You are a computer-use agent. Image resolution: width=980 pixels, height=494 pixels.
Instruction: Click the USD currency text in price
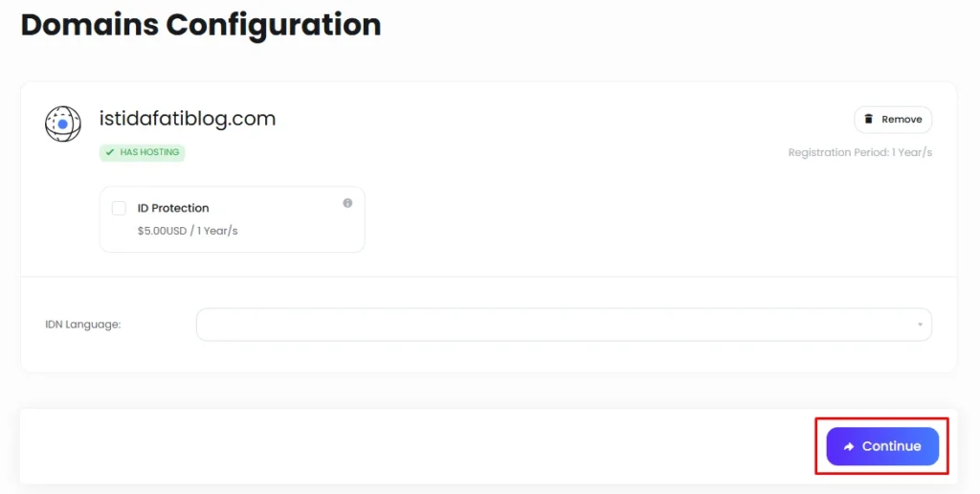tap(174, 231)
